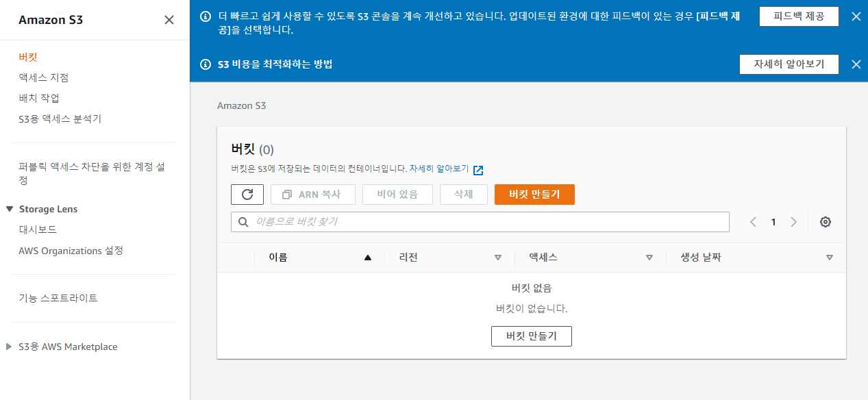The width and height of the screenshot is (868, 400).
Task: Dismiss the feedback banner with X
Action: point(856,17)
